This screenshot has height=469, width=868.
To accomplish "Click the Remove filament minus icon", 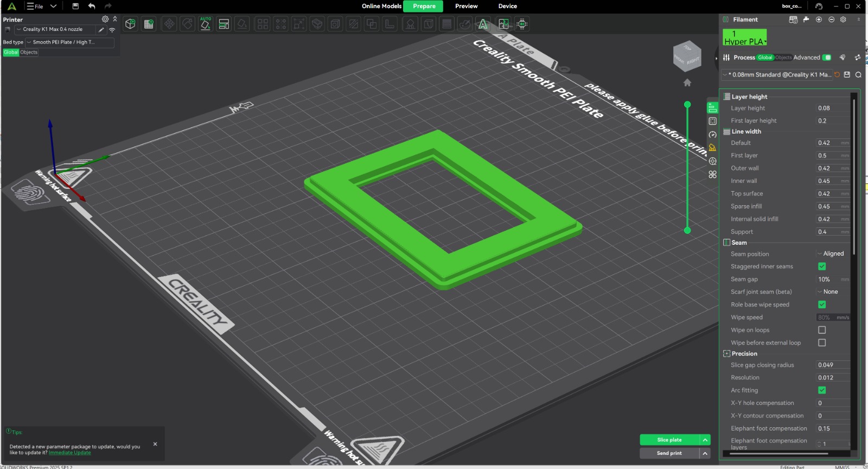I will pos(831,20).
